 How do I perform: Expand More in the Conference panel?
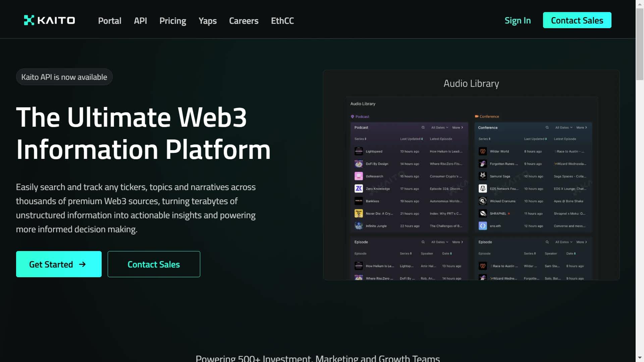click(x=582, y=127)
